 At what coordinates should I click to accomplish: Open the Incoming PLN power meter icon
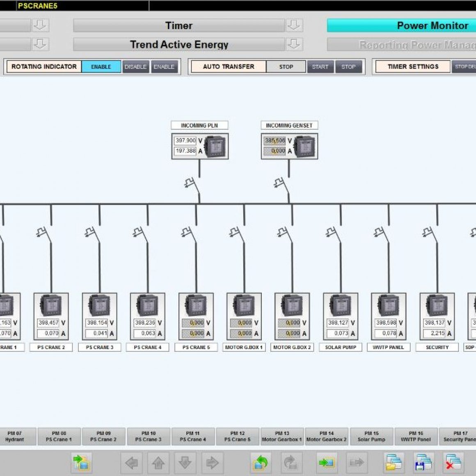215,146
